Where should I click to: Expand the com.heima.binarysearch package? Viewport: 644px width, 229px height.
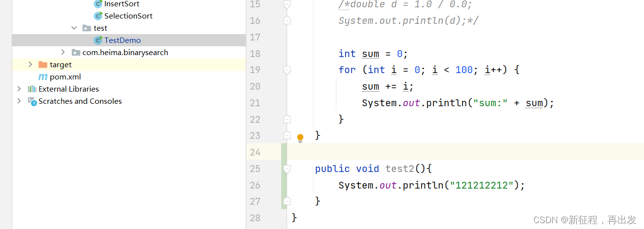click(63, 53)
